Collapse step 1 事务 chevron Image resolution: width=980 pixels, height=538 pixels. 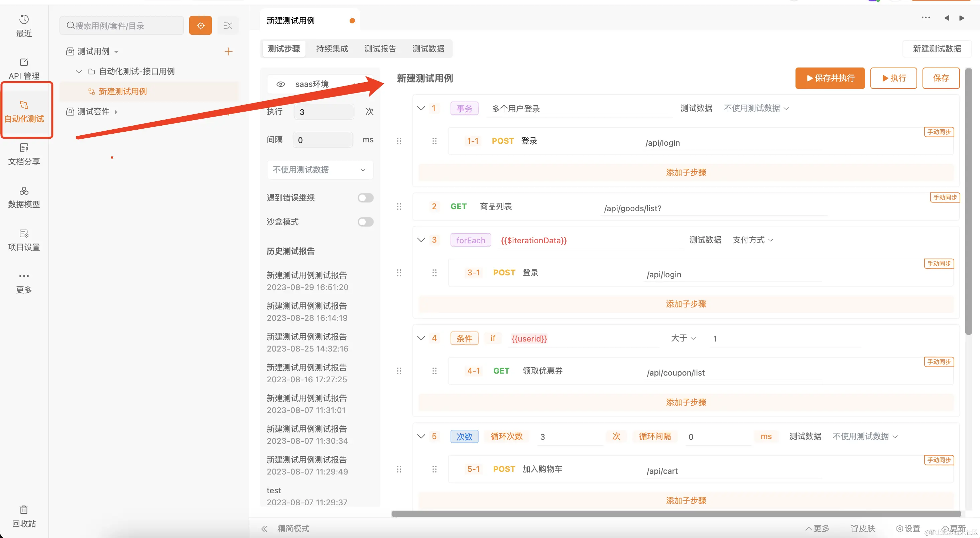(x=421, y=108)
